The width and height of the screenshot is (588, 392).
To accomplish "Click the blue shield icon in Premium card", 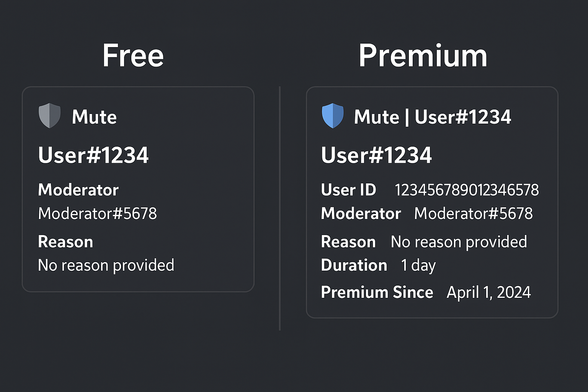I will (x=333, y=115).
